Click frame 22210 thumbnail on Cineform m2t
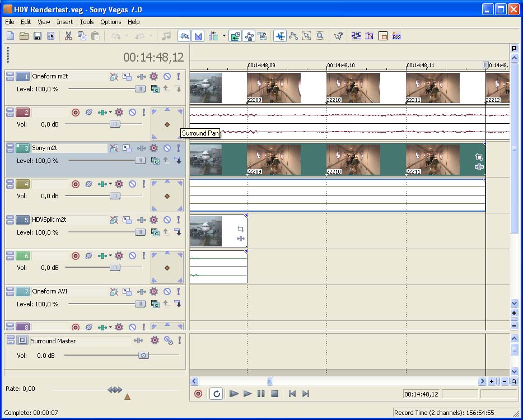Screen dimensions: 523x420 click(x=353, y=88)
